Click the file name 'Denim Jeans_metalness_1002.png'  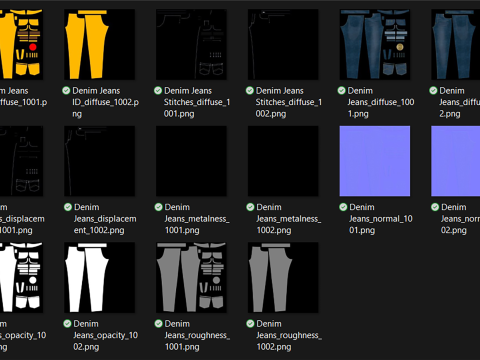pos(289,219)
